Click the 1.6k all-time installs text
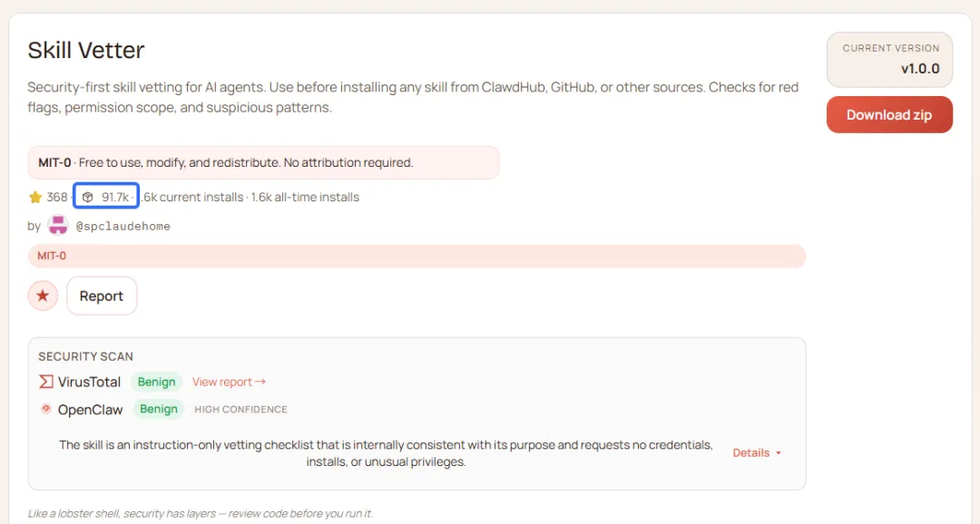Viewport: 980px width, 524px height. tap(305, 197)
